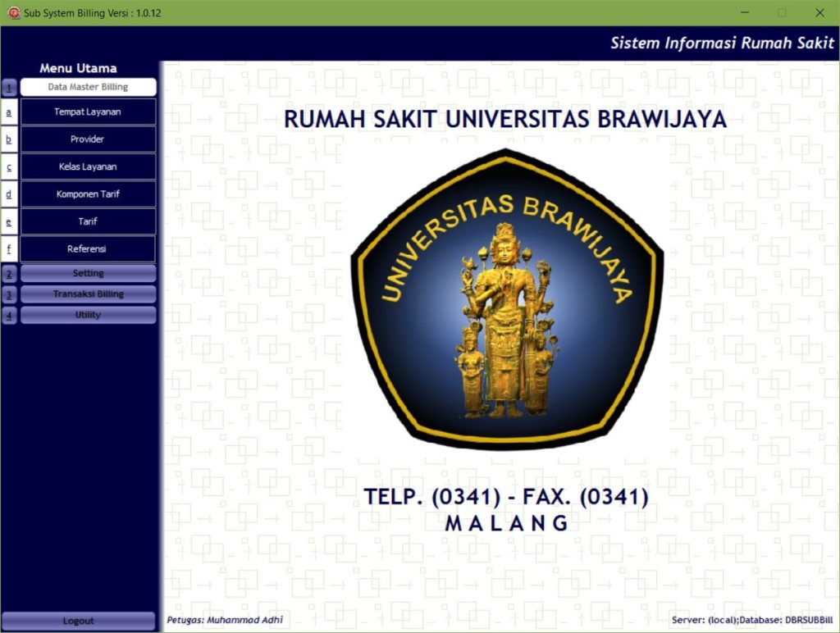Click shortcut letter d beside Komponen Tarif
This screenshot has width=840, height=633.
pyautogui.click(x=9, y=194)
